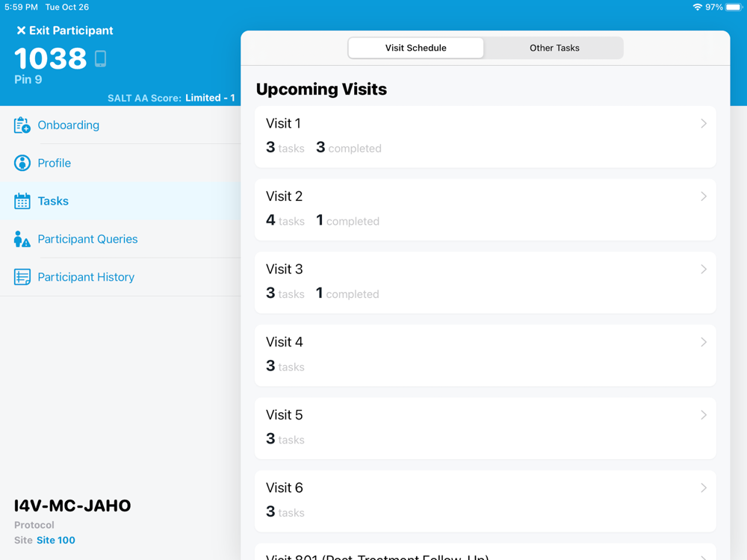Click the Pin 9 label
This screenshot has height=560, width=747.
28,80
